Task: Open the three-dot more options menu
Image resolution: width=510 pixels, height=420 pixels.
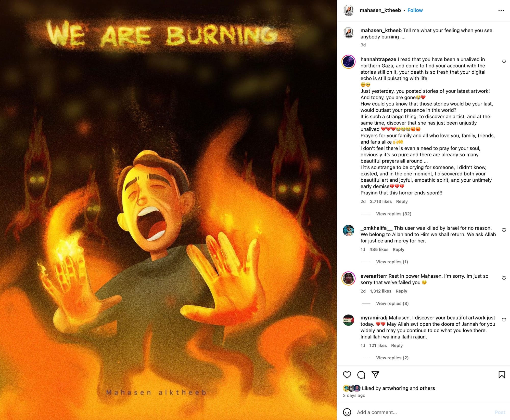Action: point(501,10)
